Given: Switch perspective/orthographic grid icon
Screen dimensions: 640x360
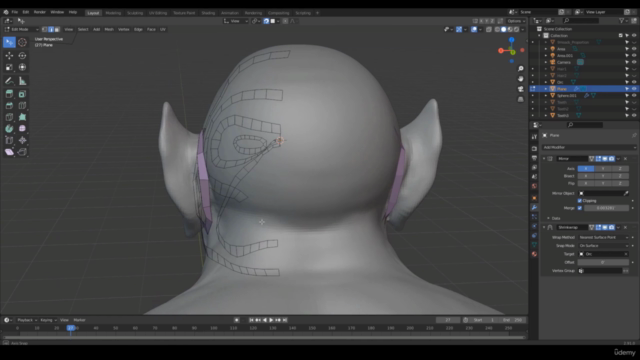Looking at the screenshot, I should point(520,99).
